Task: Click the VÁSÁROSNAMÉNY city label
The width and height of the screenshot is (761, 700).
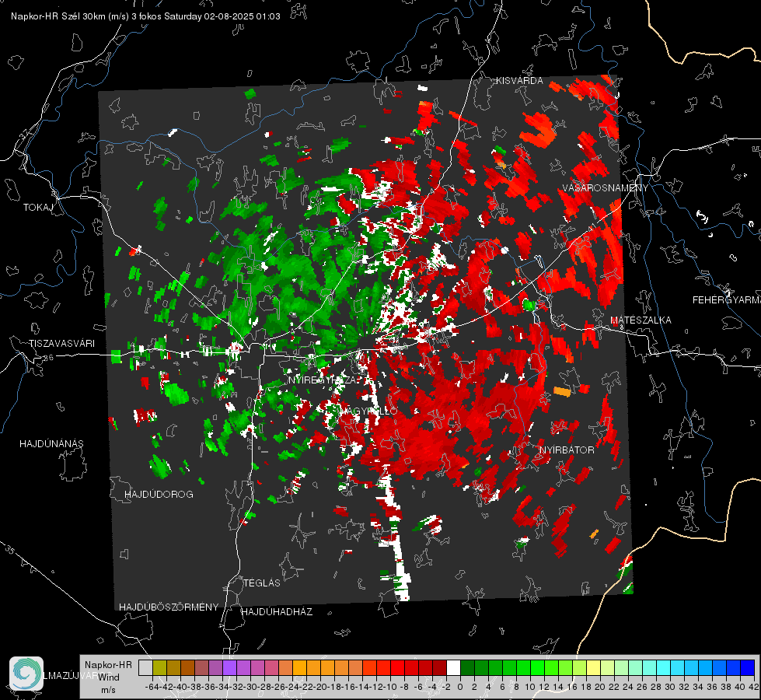Action: tap(606, 188)
